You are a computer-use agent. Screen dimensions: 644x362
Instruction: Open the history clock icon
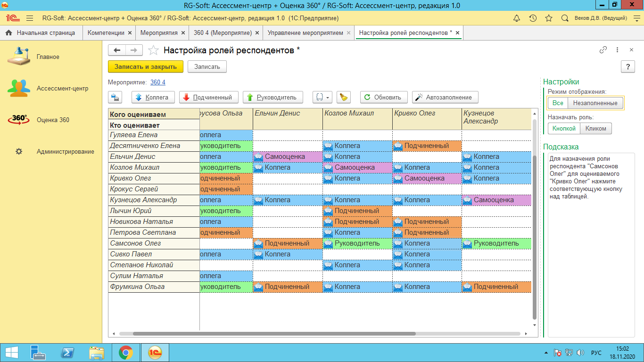[533, 18]
